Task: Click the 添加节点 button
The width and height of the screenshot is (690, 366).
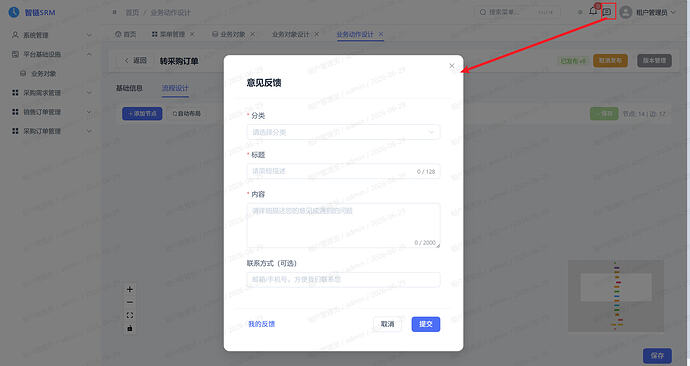Action: pos(142,113)
